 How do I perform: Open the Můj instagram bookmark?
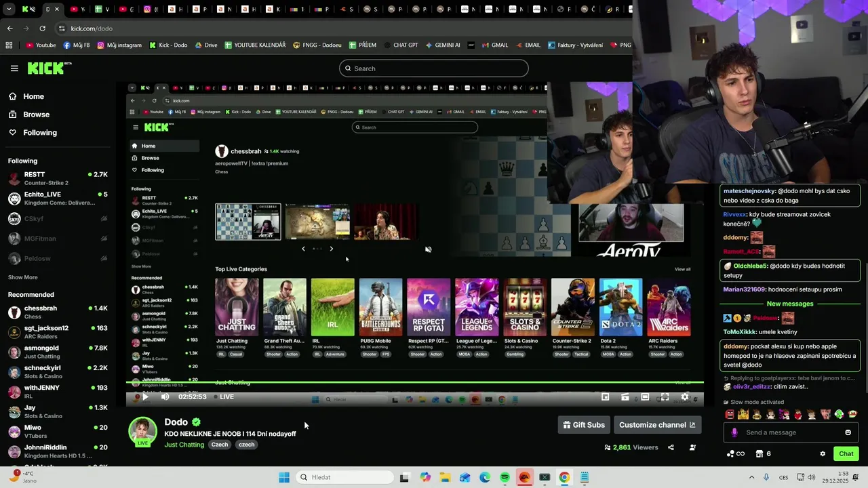pos(119,45)
